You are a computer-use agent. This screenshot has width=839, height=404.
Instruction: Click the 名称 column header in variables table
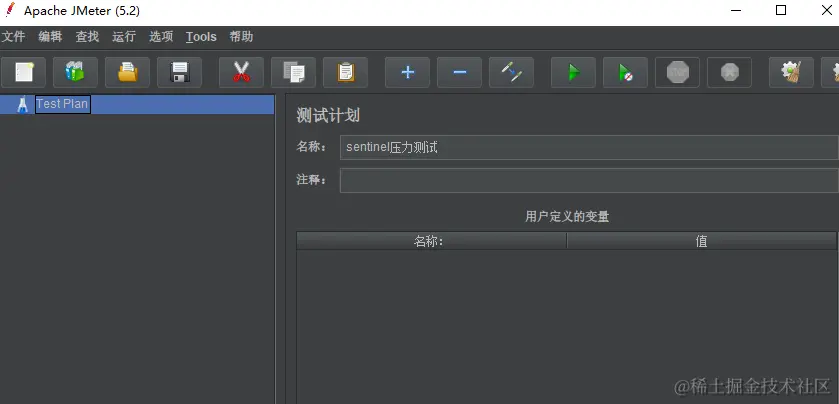click(431, 241)
